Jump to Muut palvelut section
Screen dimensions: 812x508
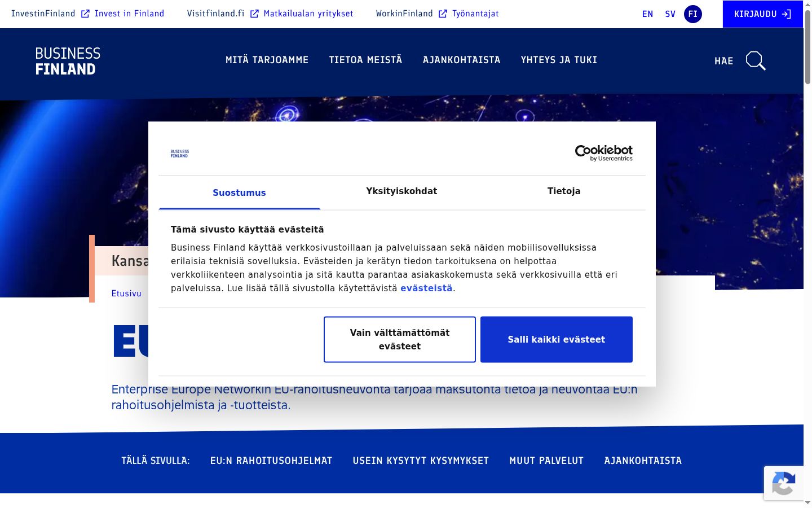point(546,461)
